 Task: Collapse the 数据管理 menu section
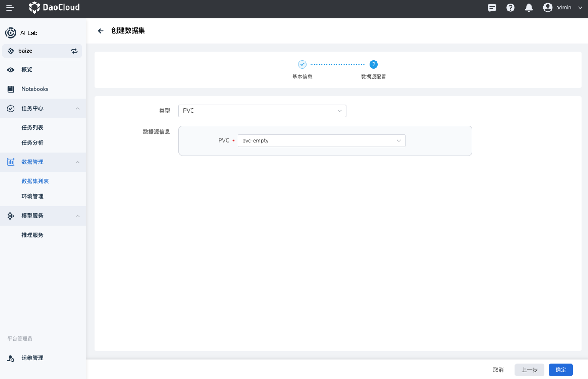click(78, 162)
